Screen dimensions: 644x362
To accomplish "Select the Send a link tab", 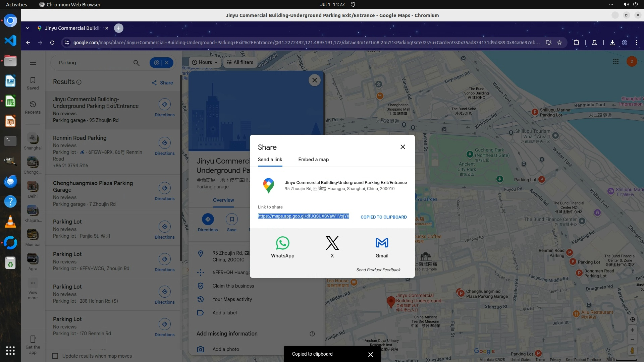I will (x=270, y=160).
